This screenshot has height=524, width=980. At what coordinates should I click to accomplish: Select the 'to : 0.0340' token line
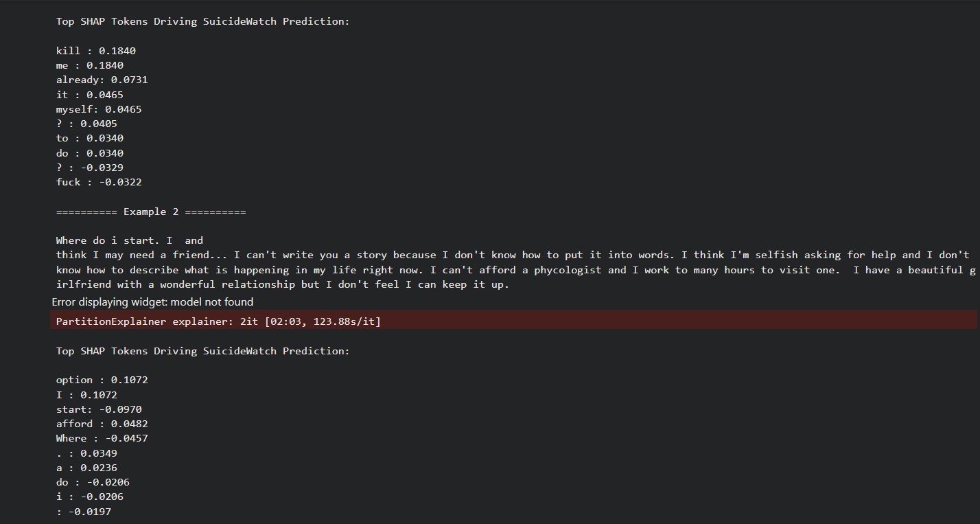point(89,138)
